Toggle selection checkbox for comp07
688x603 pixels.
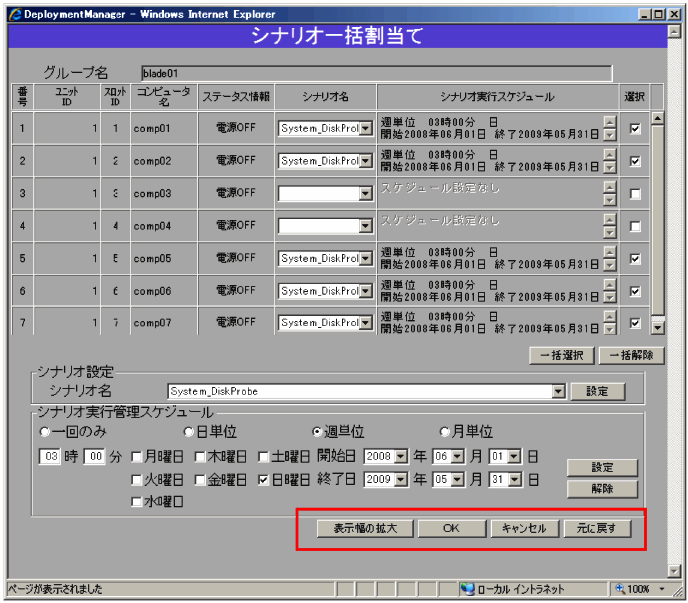tap(634, 323)
